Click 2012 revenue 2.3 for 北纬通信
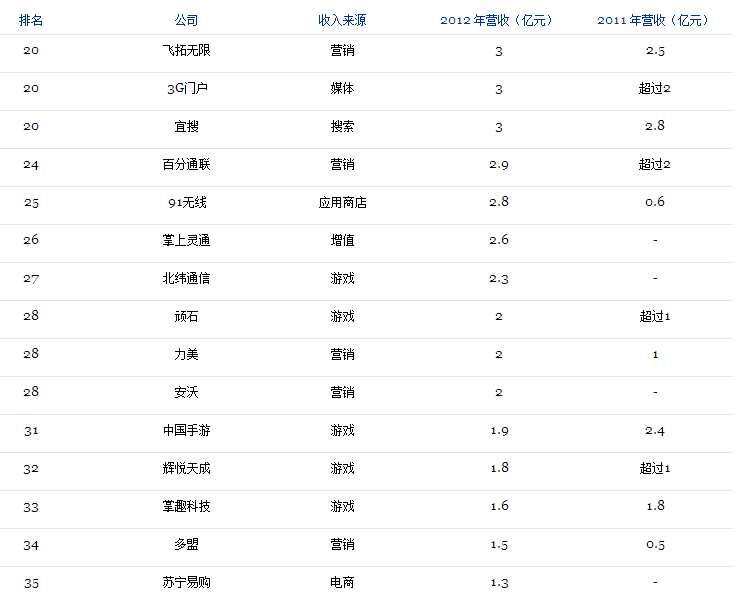The height and width of the screenshot is (604, 746). tap(499, 278)
